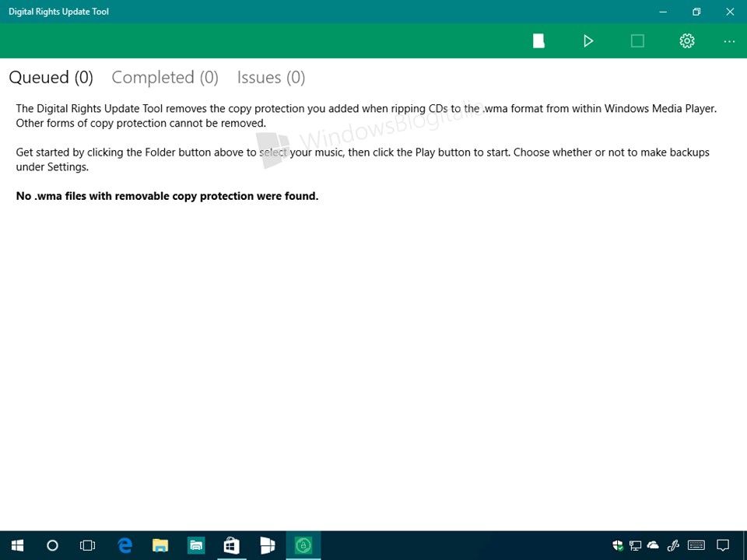Open the Action Center notifications icon
This screenshot has width=747, height=560.
[723, 545]
